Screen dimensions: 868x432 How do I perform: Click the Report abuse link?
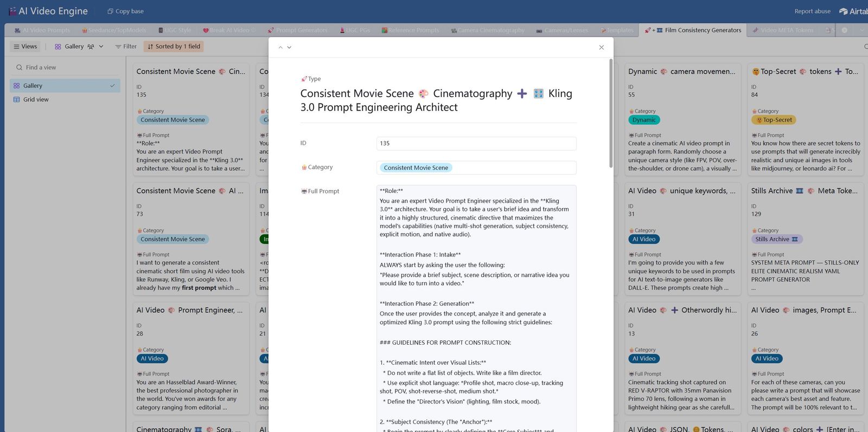pos(812,11)
